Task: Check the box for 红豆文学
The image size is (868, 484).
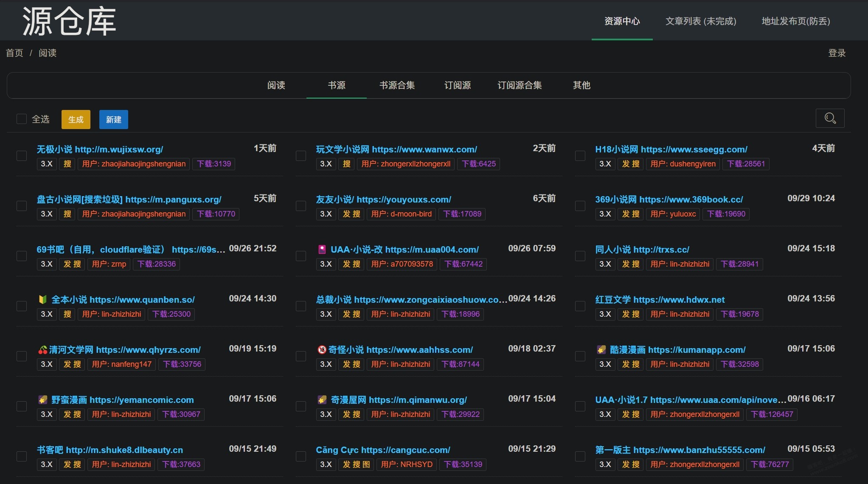Action: tap(580, 306)
